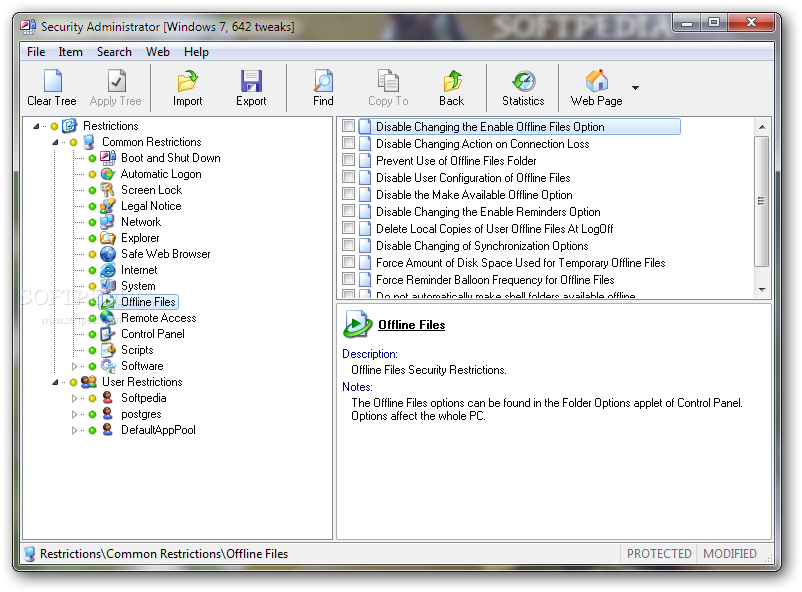Select the Scripts icon
802x592 pixels.
point(108,350)
